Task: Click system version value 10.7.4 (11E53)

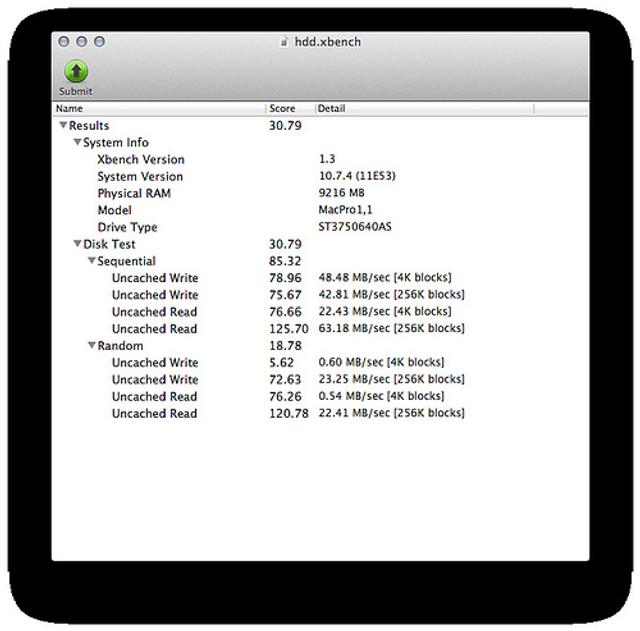Action: [357, 176]
